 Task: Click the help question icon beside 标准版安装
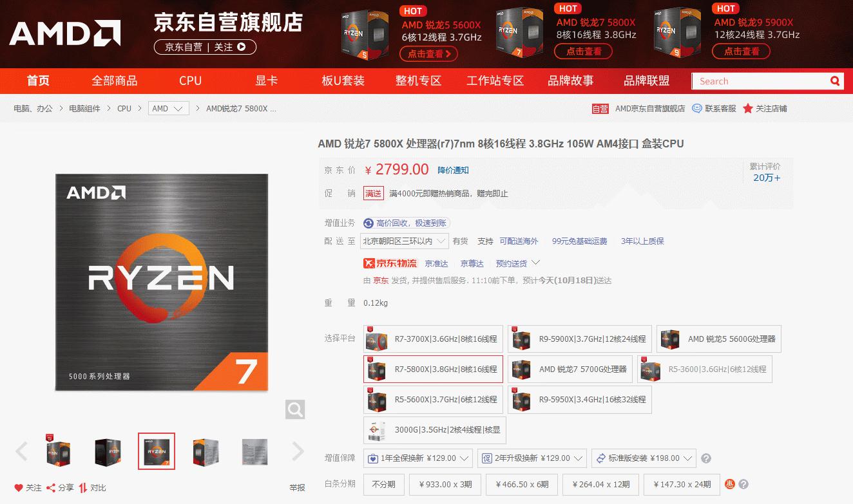706,459
